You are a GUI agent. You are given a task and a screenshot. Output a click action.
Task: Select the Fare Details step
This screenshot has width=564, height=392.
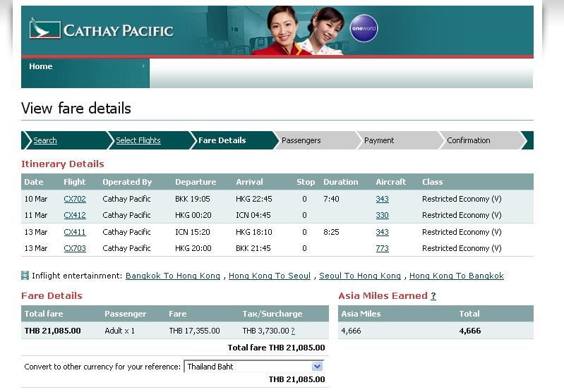(222, 140)
